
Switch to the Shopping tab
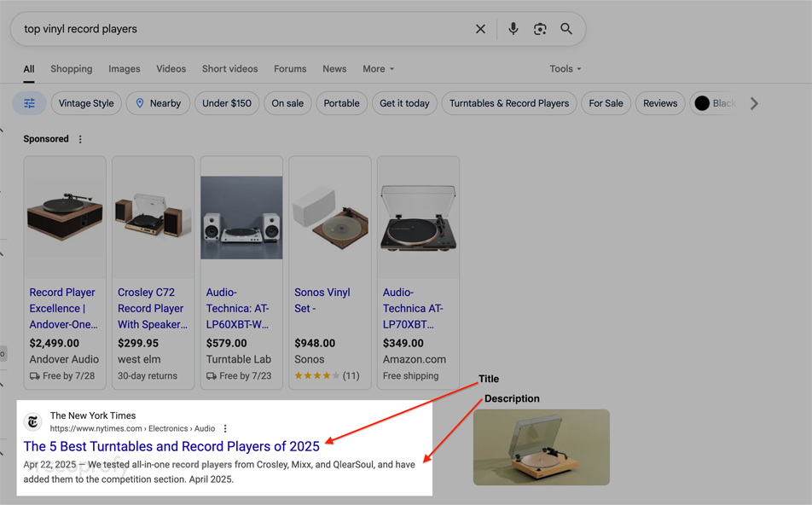[x=72, y=69]
